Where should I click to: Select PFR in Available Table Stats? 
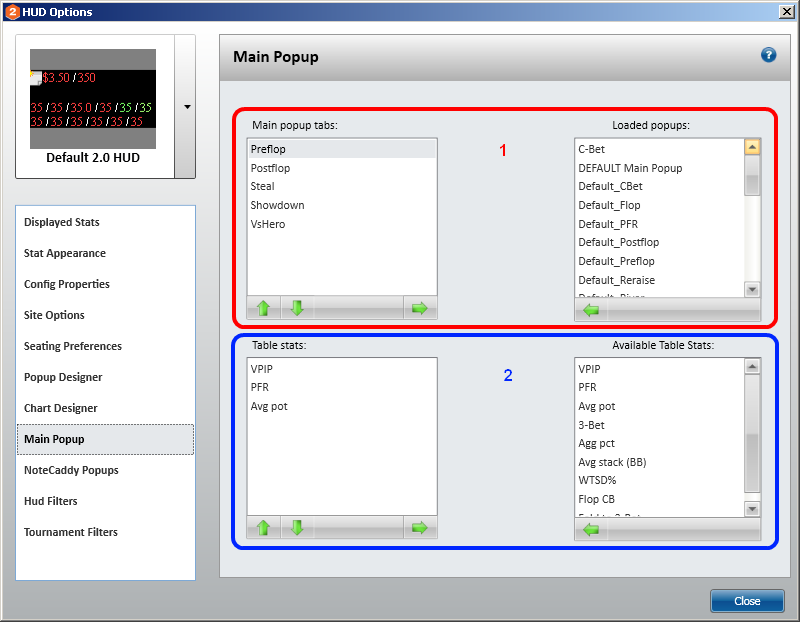tap(660, 387)
